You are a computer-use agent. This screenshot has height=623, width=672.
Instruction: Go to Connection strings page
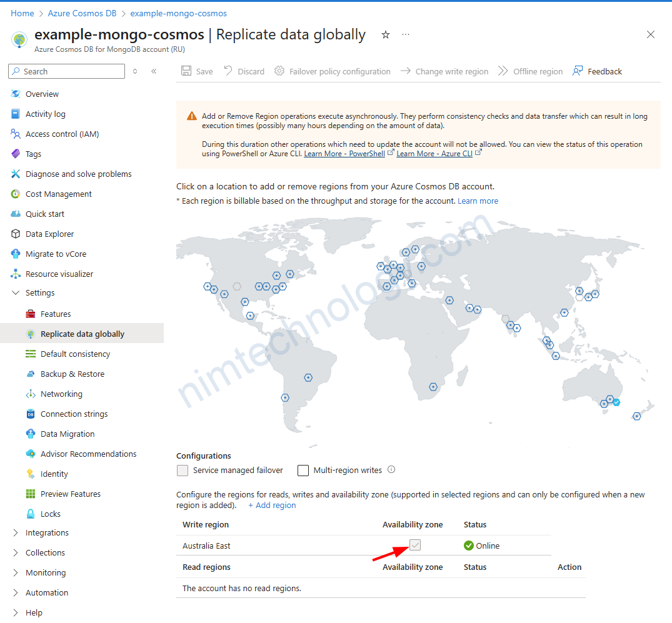coord(74,414)
